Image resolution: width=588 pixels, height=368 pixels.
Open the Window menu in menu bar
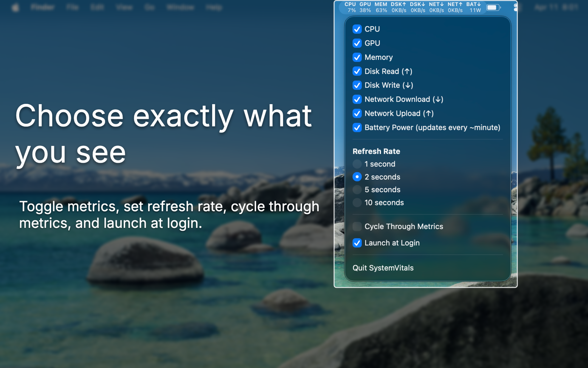[180, 7]
